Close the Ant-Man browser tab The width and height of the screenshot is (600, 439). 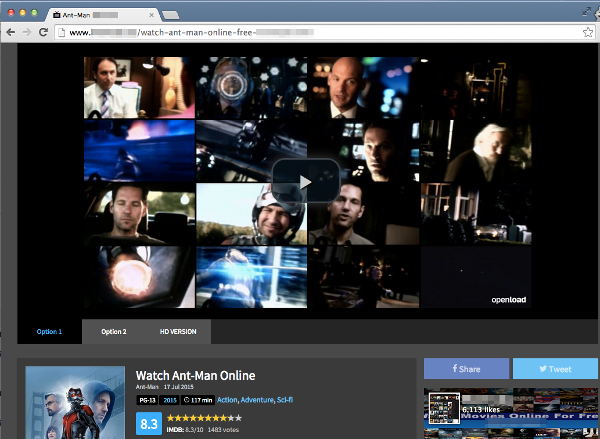click(x=152, y=15)
